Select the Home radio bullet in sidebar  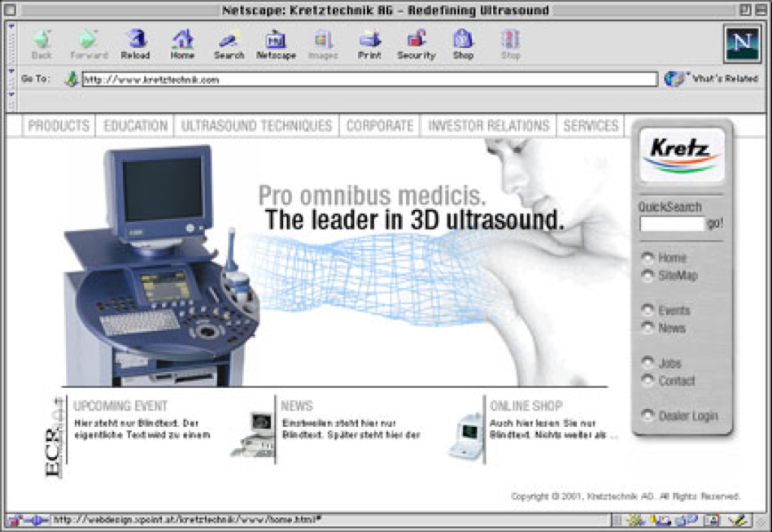click(x=648, y=258)
